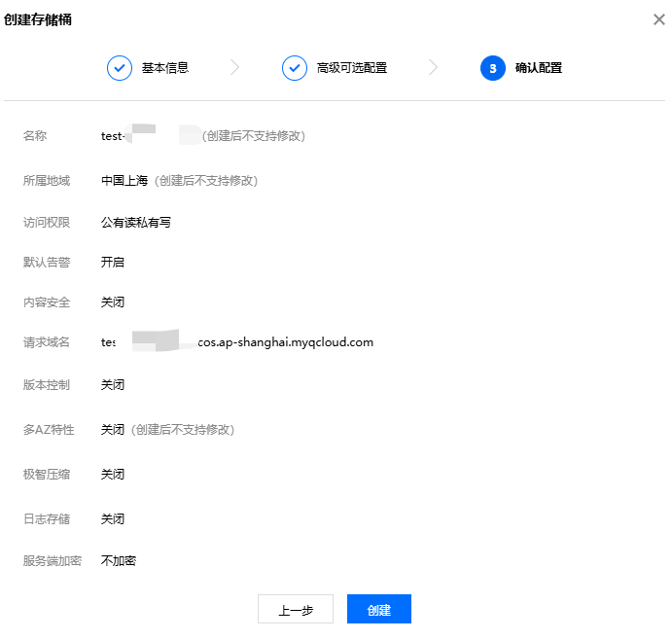Go to the 高级可选配置 step label
672x640 pixels.
pyautogui.click(x=352, y=68)
